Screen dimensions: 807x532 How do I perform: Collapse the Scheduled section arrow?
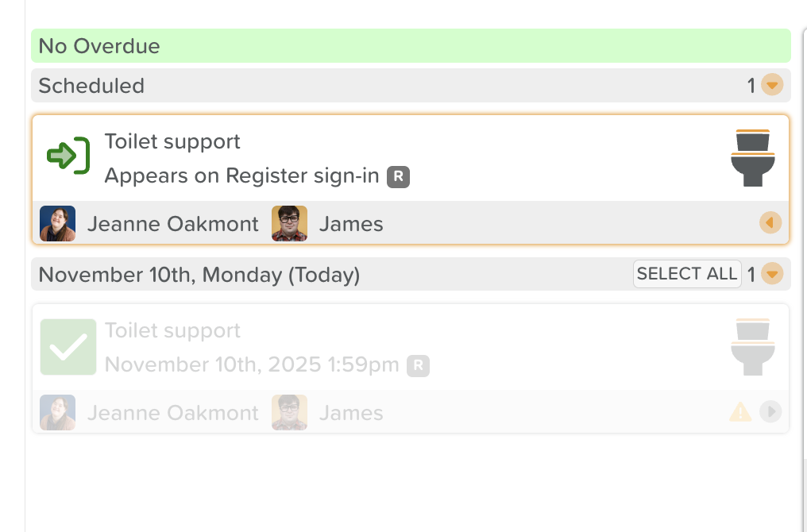click(x=771, y=85)
